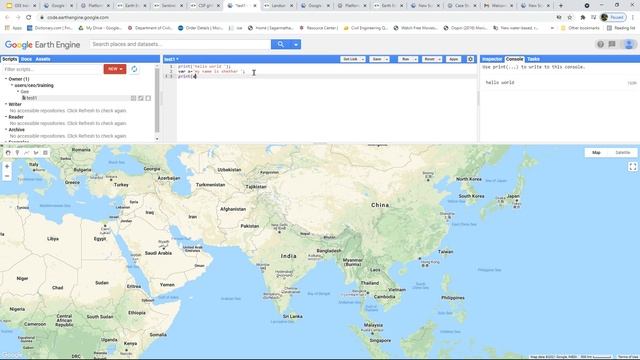640x360 pixels.
Task: Click the Apps button
Action: pos(453,59)
